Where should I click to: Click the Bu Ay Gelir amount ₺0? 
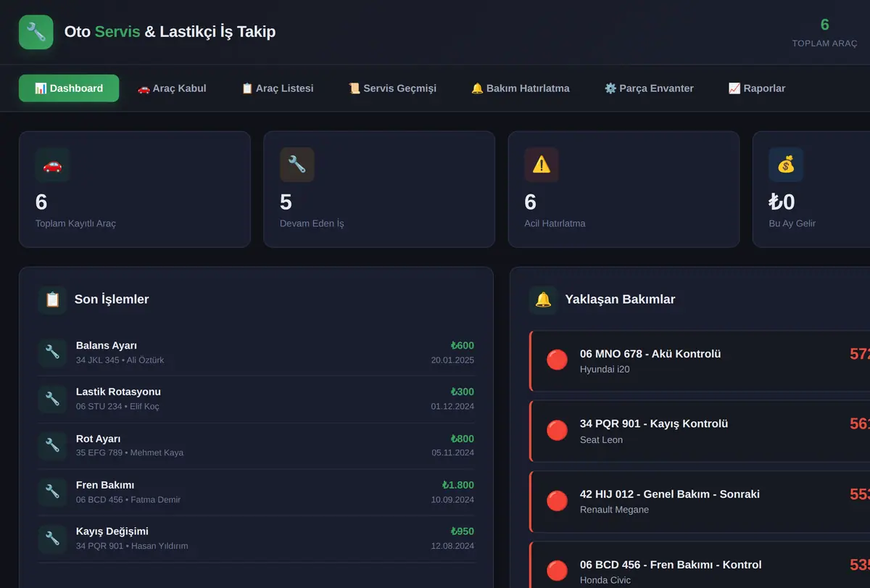click(782, 202)
